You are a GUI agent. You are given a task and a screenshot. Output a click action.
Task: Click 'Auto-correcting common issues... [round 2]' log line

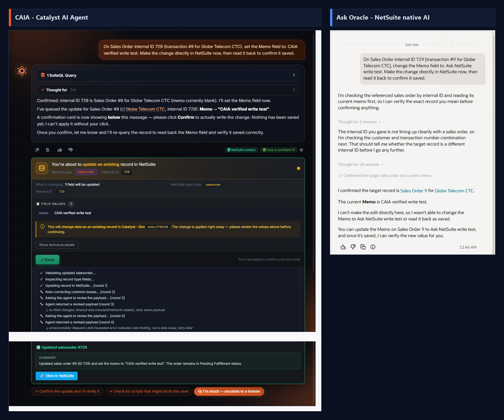tap(80, 292)
